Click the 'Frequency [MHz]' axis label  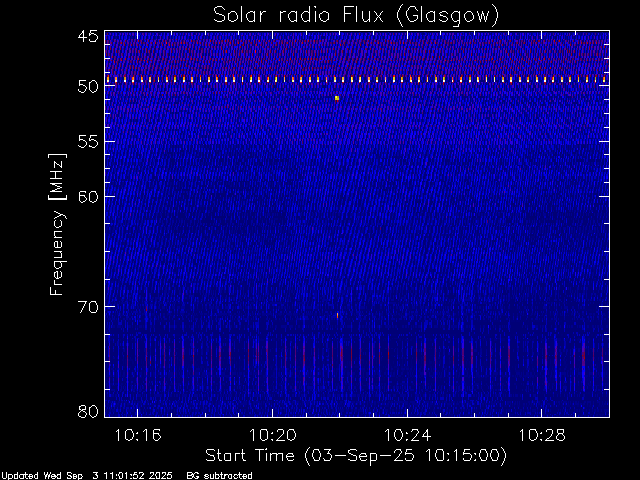pos(57,224)
